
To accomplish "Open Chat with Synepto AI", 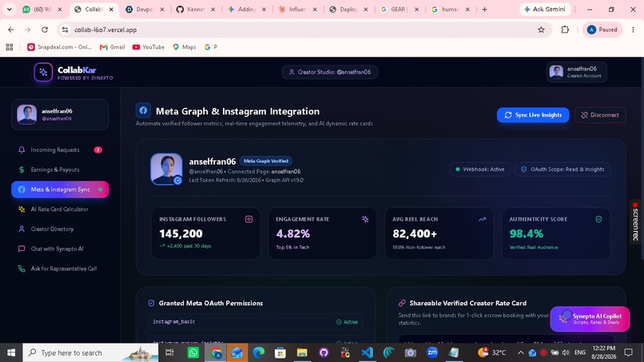I will point(60,249).
